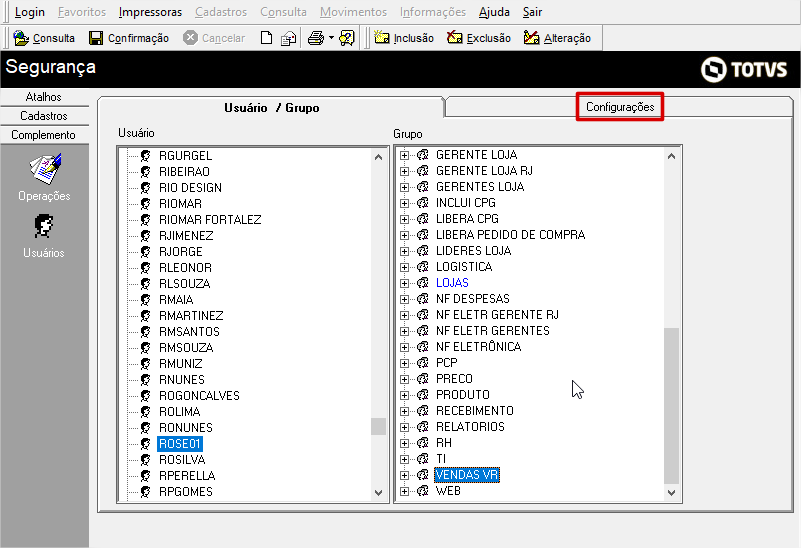The height and width of the screenshot is (548, 801).
Task: Click the icon beside user ROSE01
Action: [146, 444]
